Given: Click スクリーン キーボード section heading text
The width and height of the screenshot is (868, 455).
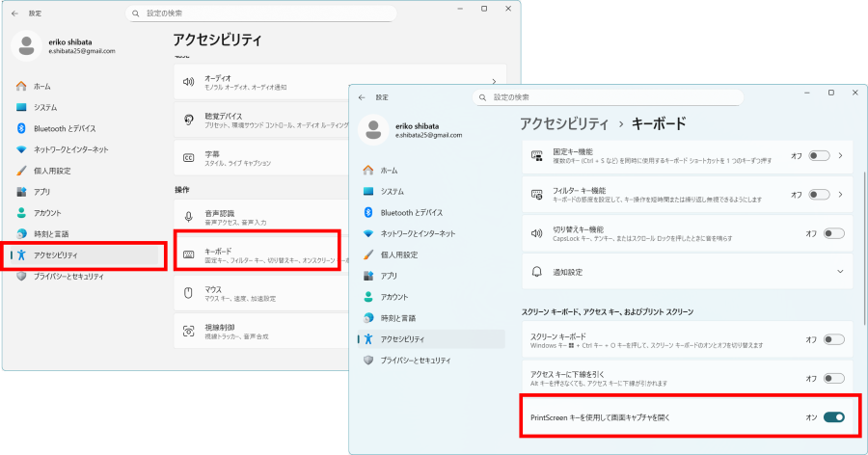Looking at the screenshot, I should coord(608,312).
